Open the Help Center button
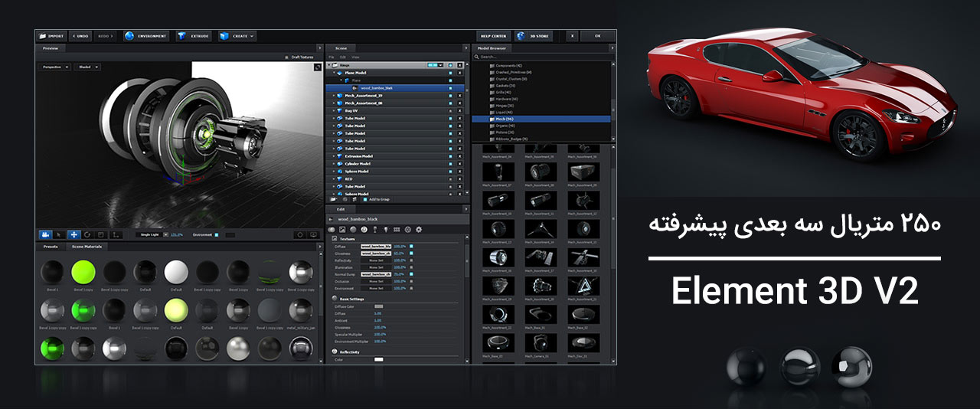 [x=493, y=36]
